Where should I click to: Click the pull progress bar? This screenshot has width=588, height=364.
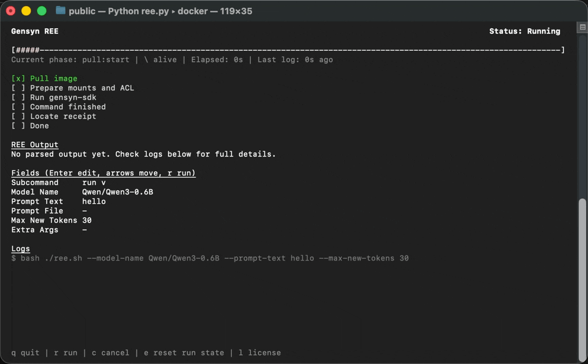click(x=288, y=50)
